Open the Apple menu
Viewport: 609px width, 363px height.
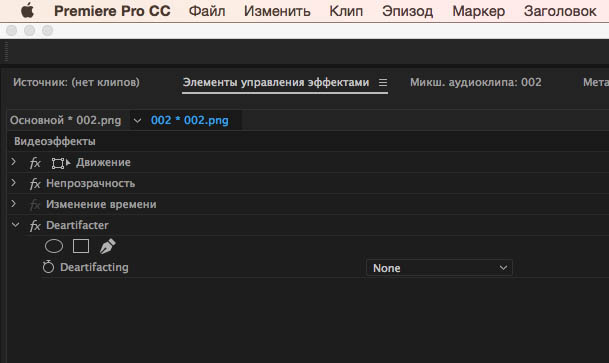pos(27,11)
